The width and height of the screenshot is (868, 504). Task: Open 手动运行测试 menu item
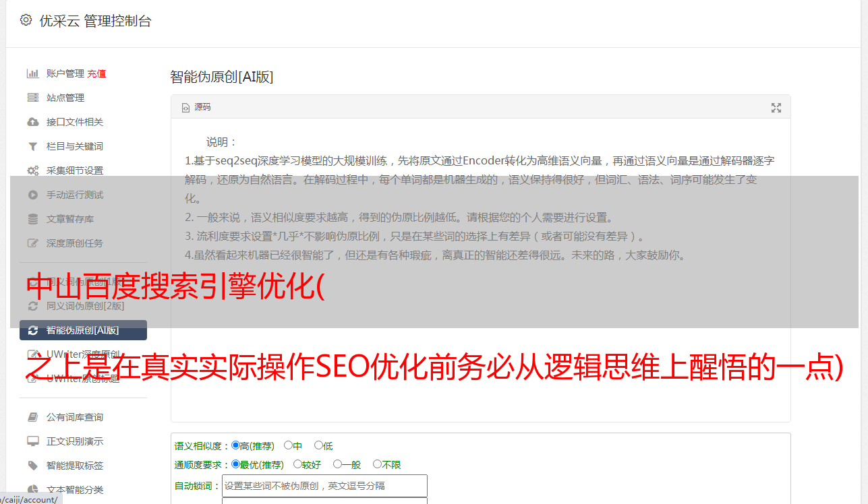75,195
